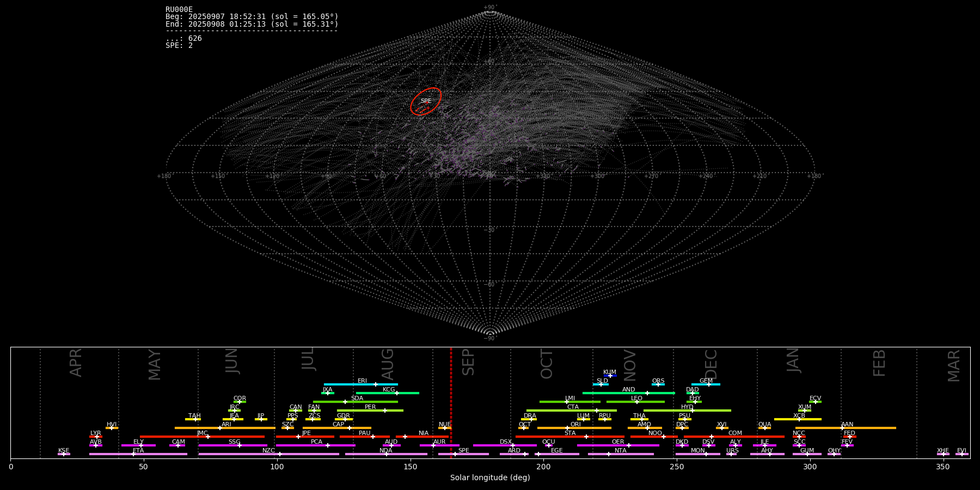Click SPE label inside red ellipse on sky map

pyautogui.click(x=426, y=101)
